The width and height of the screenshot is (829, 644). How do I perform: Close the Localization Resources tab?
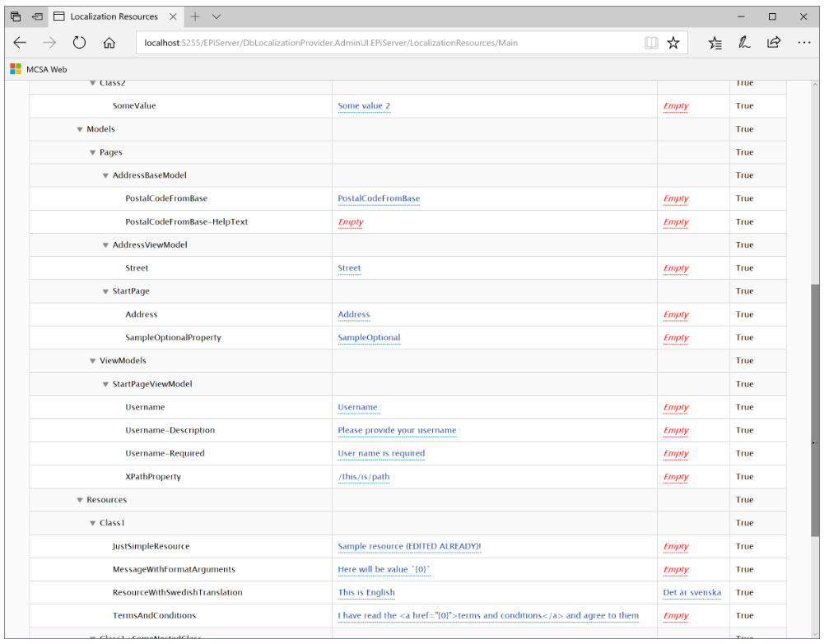pos(173,16)
